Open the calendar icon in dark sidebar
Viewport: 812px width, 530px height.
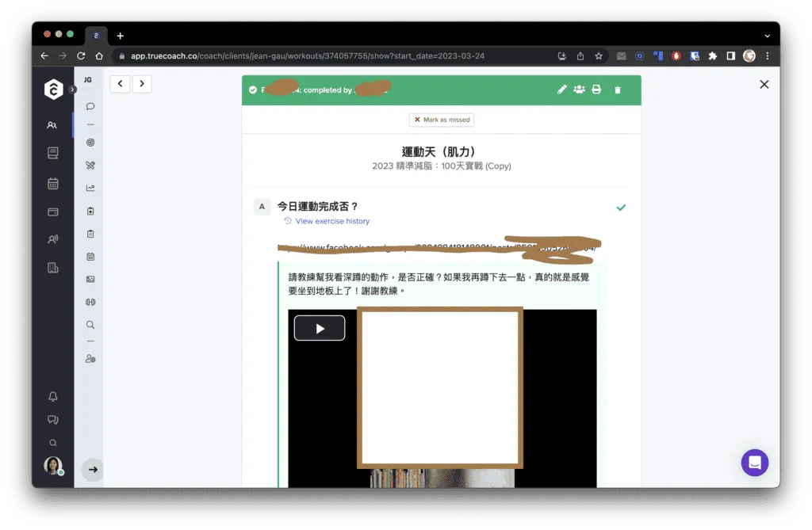pos(52,184)
